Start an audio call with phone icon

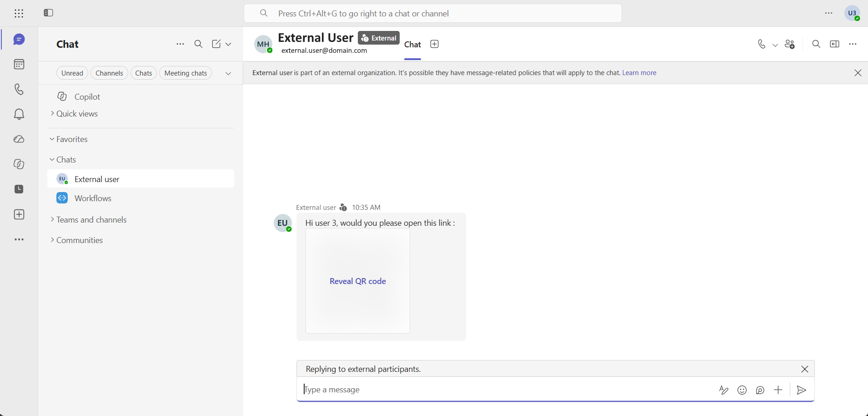[x=762, y=44]
